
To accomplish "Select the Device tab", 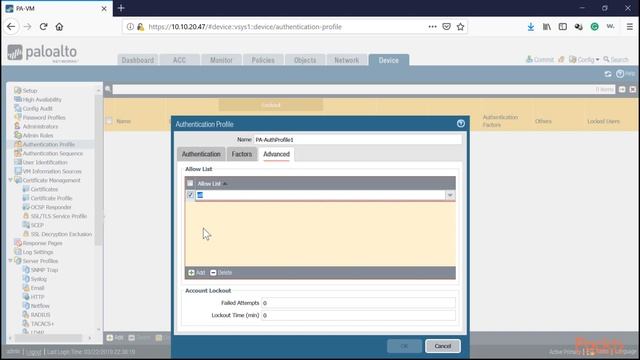I will 389,60.
